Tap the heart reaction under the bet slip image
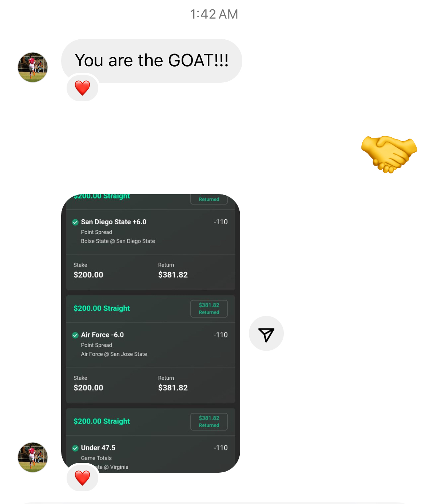429x504 pixels. [x=83, y=478]
